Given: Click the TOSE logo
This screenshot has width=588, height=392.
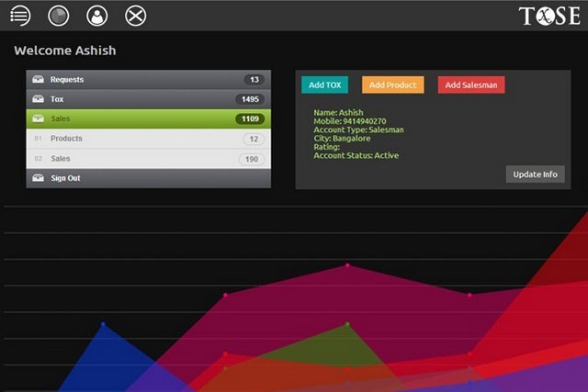Looking at the screenshot, I should pyautogui.click(x=549, y=17).
